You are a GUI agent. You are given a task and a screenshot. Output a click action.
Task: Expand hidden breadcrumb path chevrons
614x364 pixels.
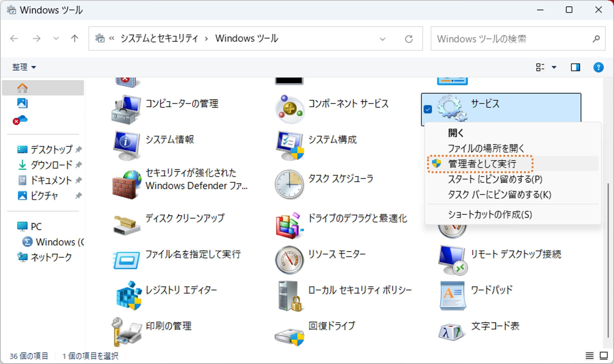pos(112,38)
